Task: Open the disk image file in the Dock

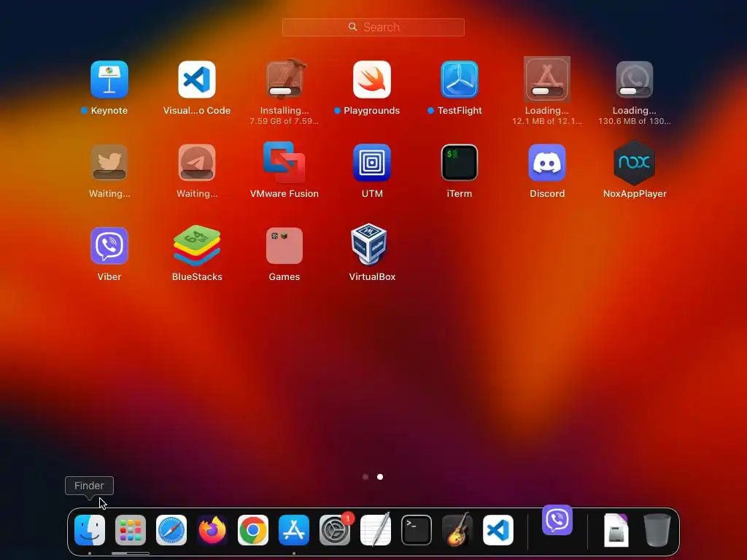Action: tap(616, 530)
